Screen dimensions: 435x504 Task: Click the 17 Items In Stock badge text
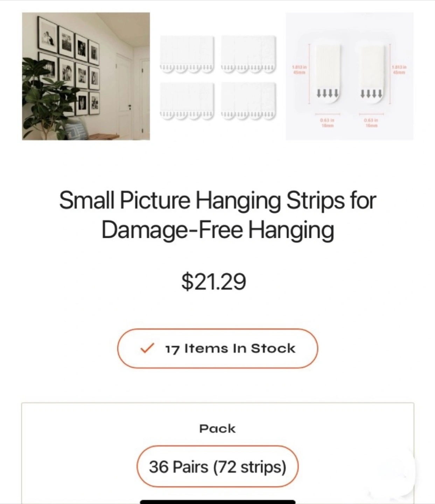coord(230,349)
